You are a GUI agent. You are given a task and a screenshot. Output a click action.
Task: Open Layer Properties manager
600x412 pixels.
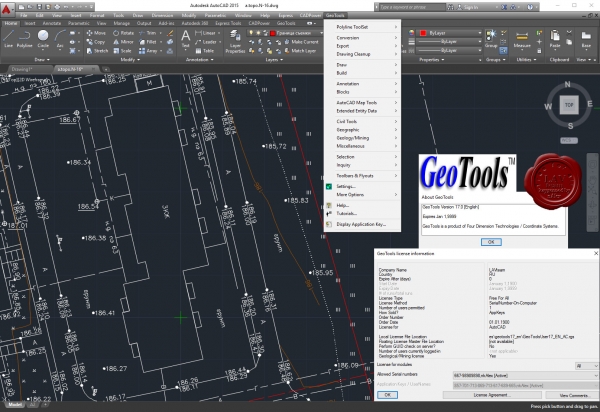[x=235, y=41]
